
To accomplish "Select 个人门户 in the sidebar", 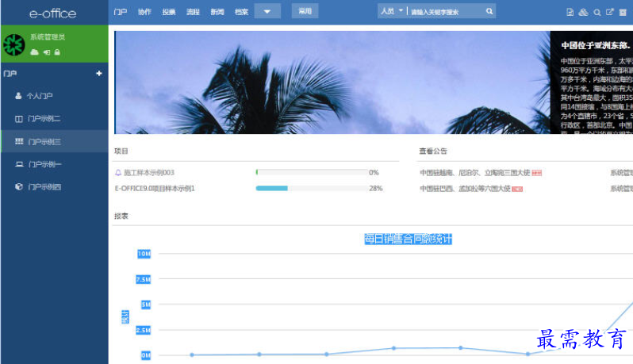I will click(39, 96).
